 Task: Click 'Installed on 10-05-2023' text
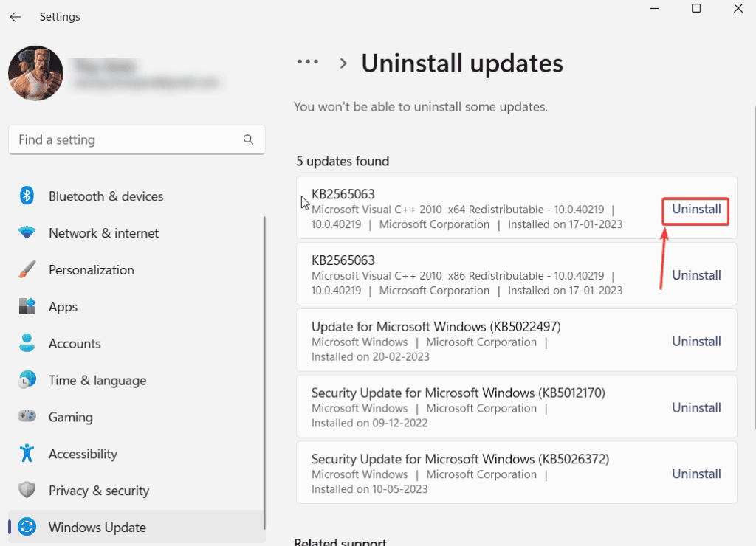(x=369, y=489)
